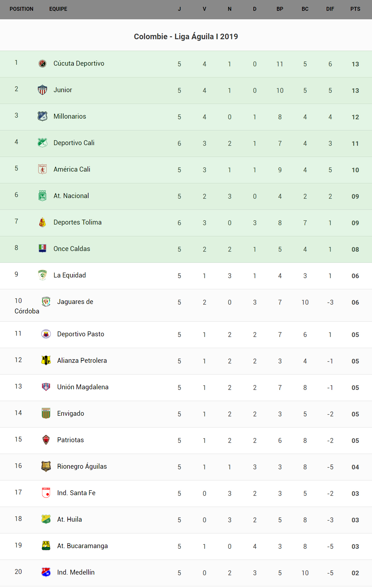372x588 pixels.
Task: Click the Once Caldas flag icon
Action: [x=42, y=249]
